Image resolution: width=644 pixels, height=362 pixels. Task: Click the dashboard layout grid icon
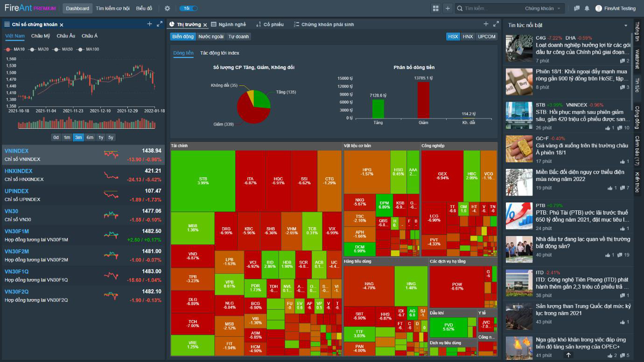[436, 8]
